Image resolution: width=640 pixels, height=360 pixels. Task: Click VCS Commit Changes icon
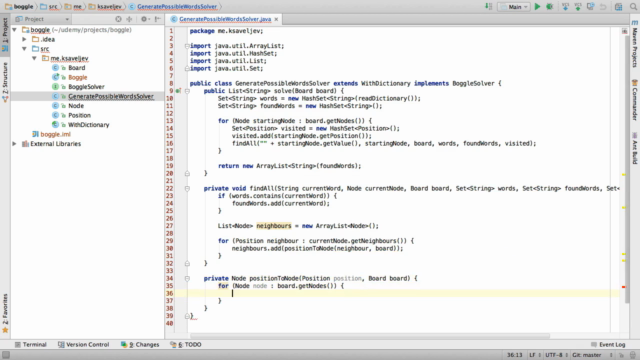578,7
